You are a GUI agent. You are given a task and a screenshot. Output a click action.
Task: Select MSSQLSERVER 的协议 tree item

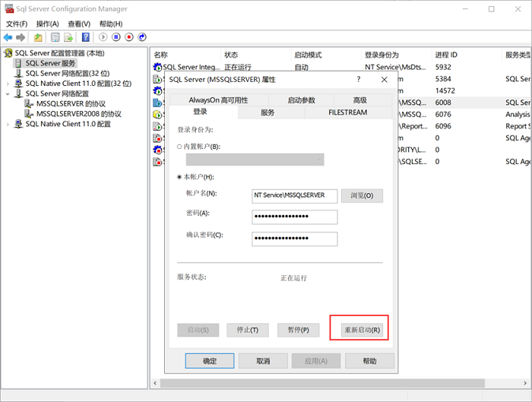71,104
